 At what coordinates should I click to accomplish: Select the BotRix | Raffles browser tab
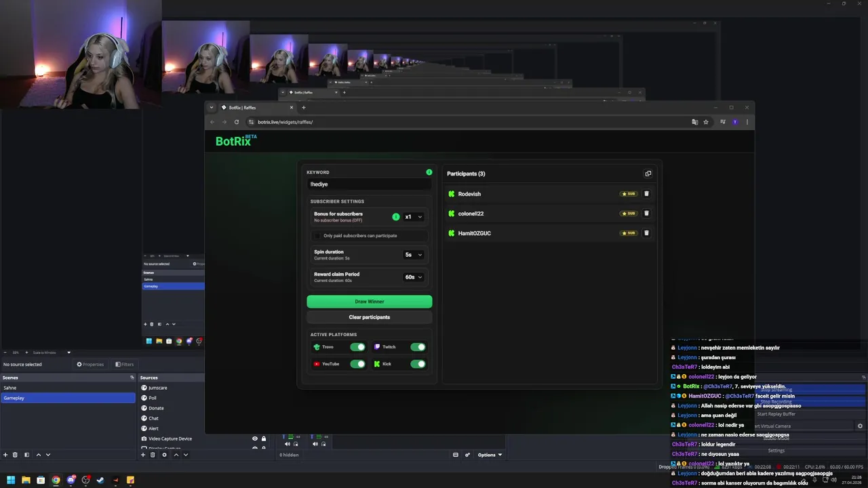pos(258,108)
